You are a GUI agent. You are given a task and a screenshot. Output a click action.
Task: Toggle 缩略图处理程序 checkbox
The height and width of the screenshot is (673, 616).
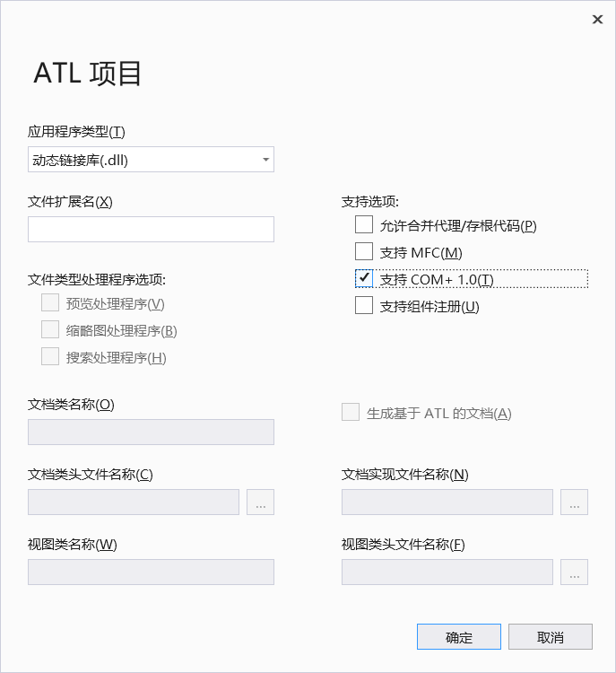pos(50,329)
